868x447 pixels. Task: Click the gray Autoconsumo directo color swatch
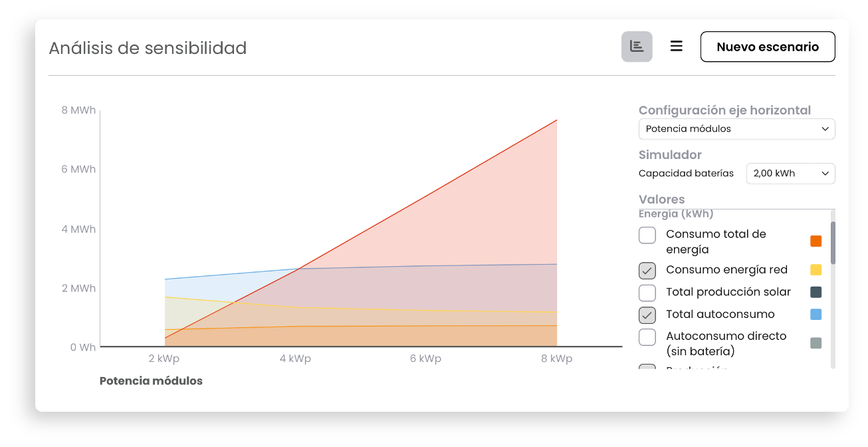click(x=815, y=343)
